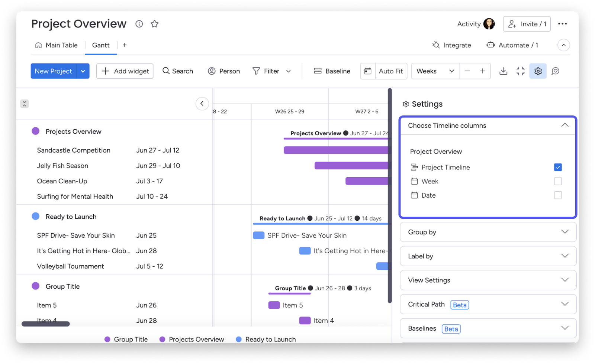Click the Baseline icon in the toolbar
Screen dimensions: 595x364
pyautogui.click(x=318, y=71)
